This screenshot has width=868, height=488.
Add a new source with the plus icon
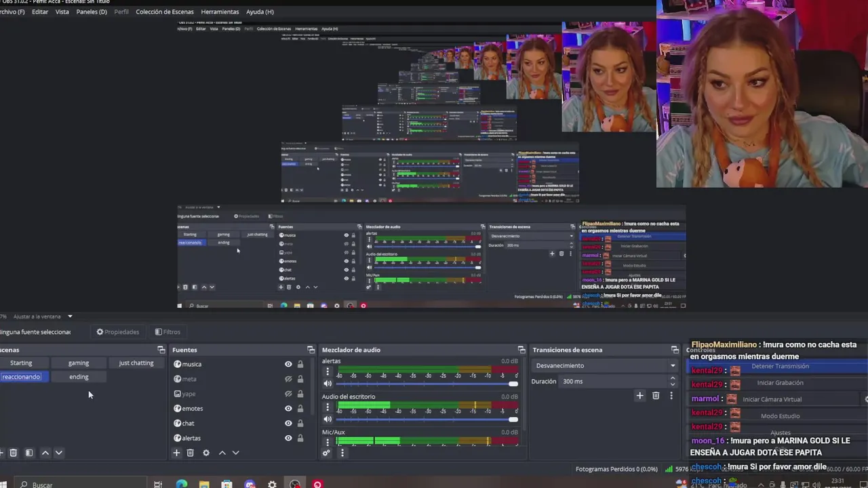click(x=176, y=453)
